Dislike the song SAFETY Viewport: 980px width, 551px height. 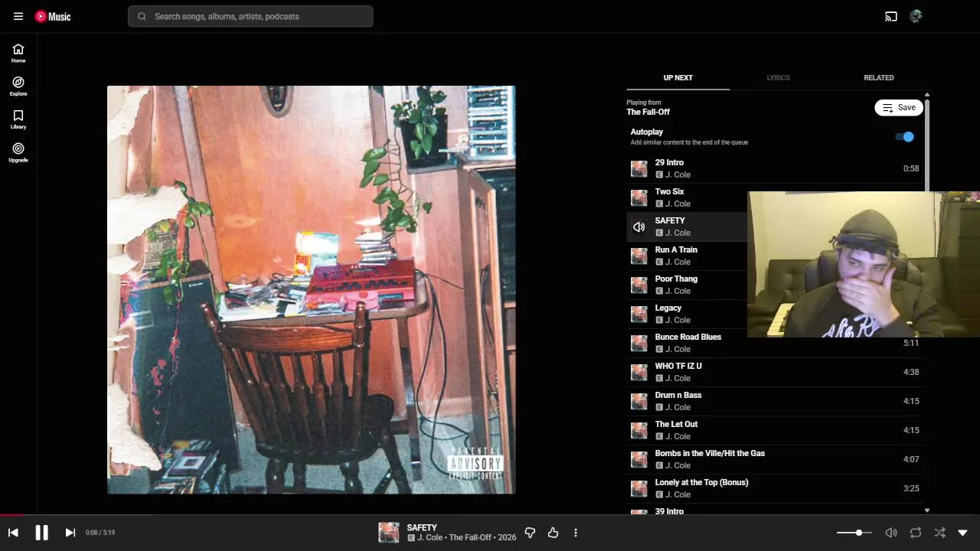530,533
